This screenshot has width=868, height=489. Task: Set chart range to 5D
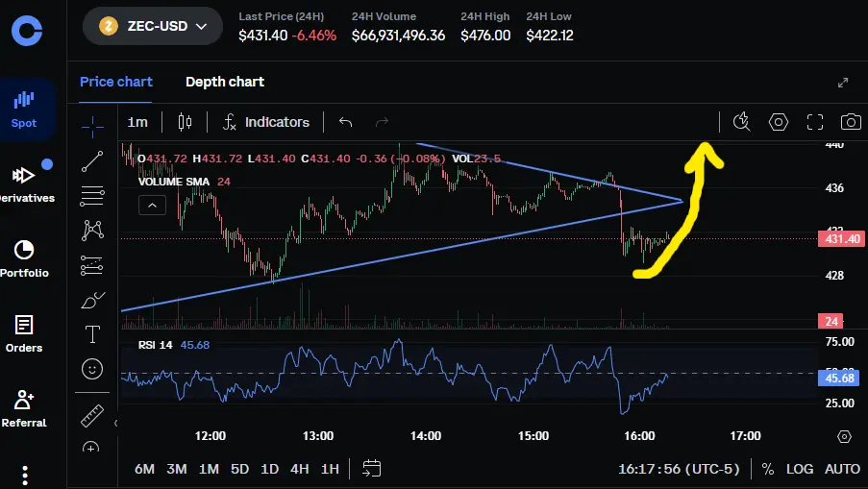239,469
